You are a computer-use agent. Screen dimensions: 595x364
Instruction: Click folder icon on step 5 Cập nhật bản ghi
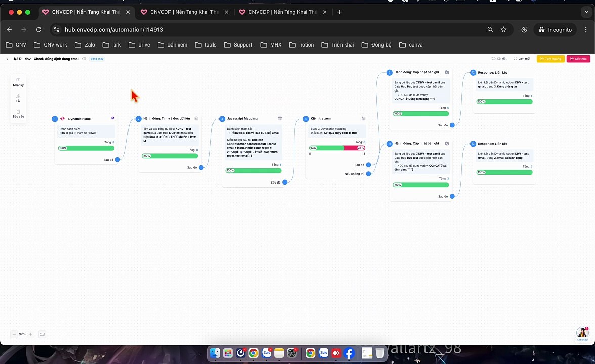447,72
